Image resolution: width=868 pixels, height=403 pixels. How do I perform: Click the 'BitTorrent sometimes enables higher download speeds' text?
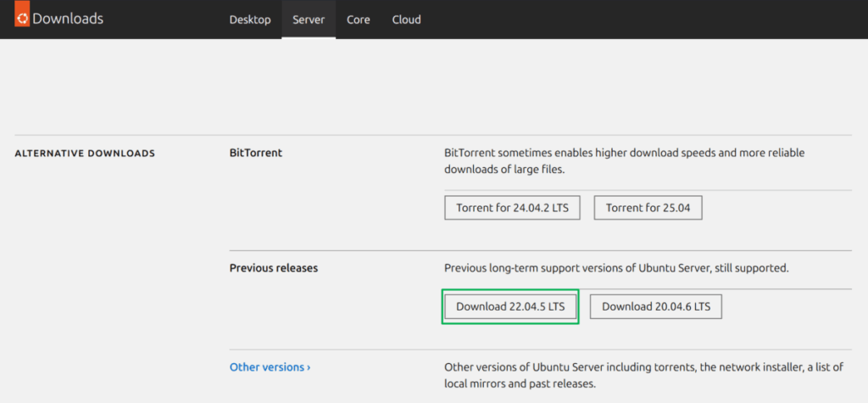coord(625,160)
